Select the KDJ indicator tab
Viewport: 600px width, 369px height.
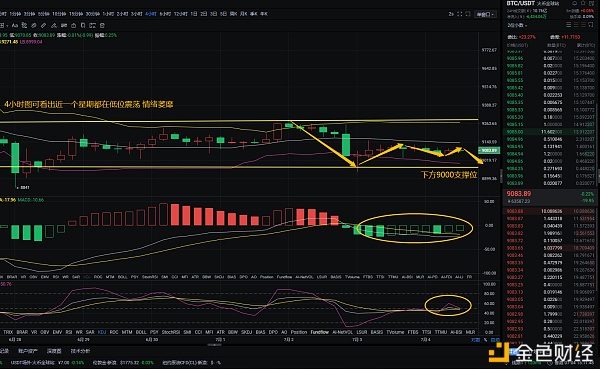point(102,332)
